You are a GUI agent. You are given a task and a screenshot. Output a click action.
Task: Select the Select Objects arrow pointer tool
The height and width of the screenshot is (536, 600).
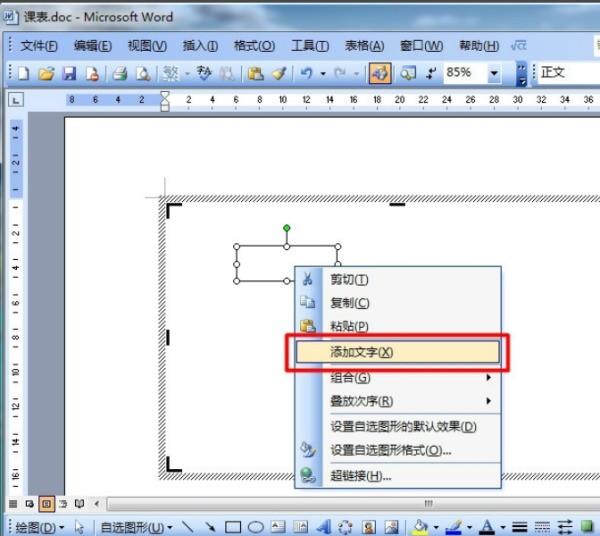[x=79, y=528]
